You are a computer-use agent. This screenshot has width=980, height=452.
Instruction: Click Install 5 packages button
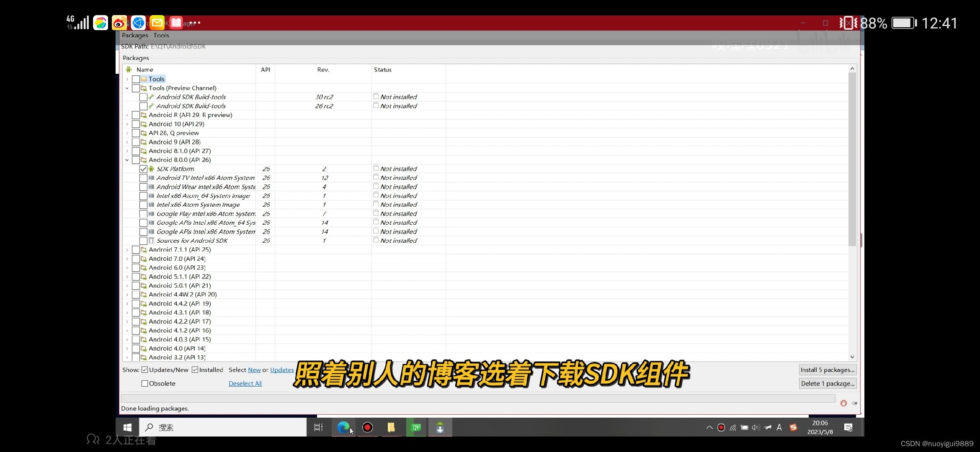pyautogui.click(x=828, y=370)
